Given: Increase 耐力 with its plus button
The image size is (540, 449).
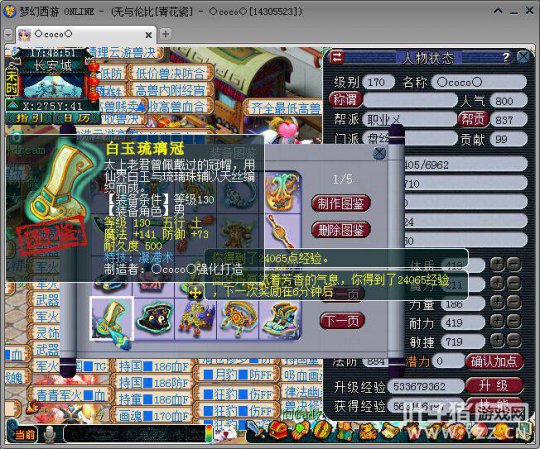Looking at the screenshot, I should point(497,322).
